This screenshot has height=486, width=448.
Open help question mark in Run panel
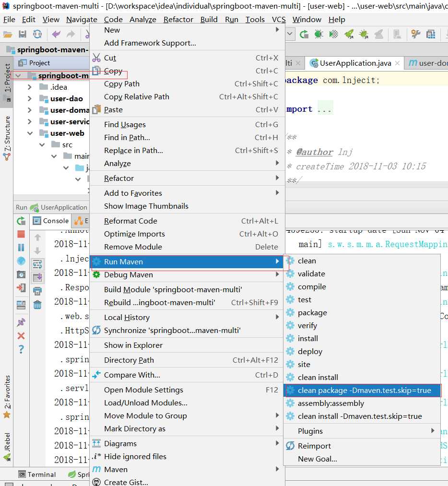(21, 349)
